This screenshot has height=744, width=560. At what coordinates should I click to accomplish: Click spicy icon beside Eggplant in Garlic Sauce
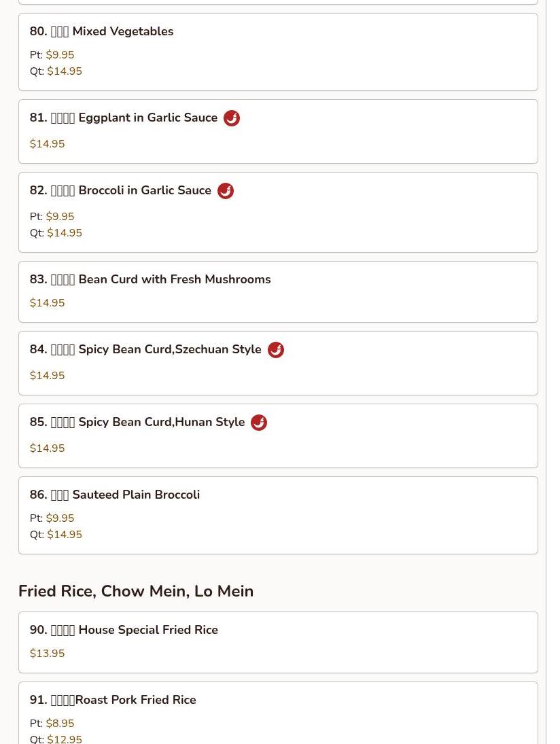(232, 118)
